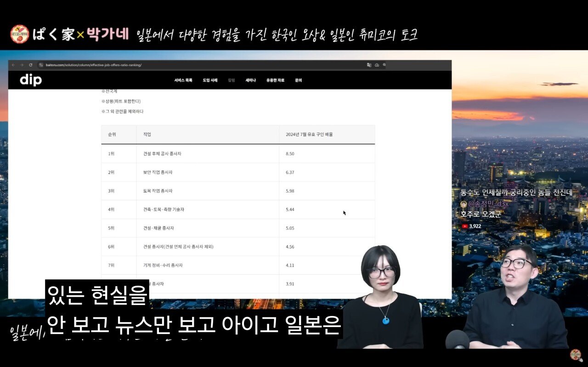This screenshot has height=367, width=588.
Task: Click the dip logo
Action: pyautogui.click(x=31, y=80)
